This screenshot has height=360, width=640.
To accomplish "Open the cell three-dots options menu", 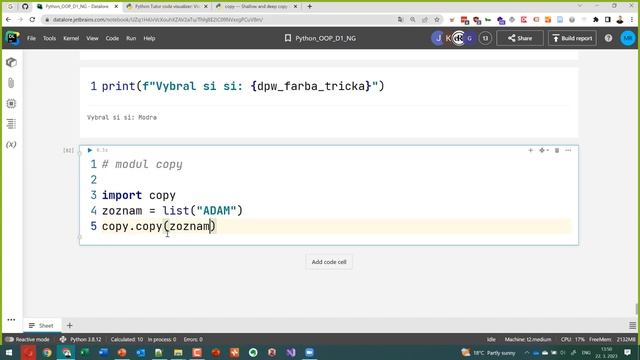I will pos(568,150).
